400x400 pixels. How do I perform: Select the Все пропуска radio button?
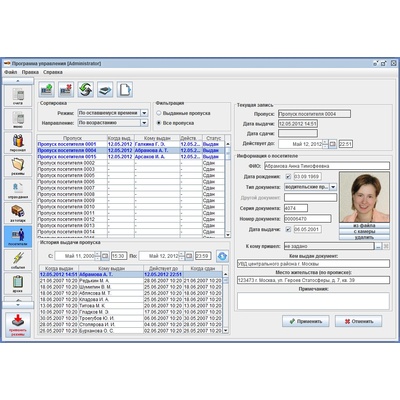coord(159,123)
